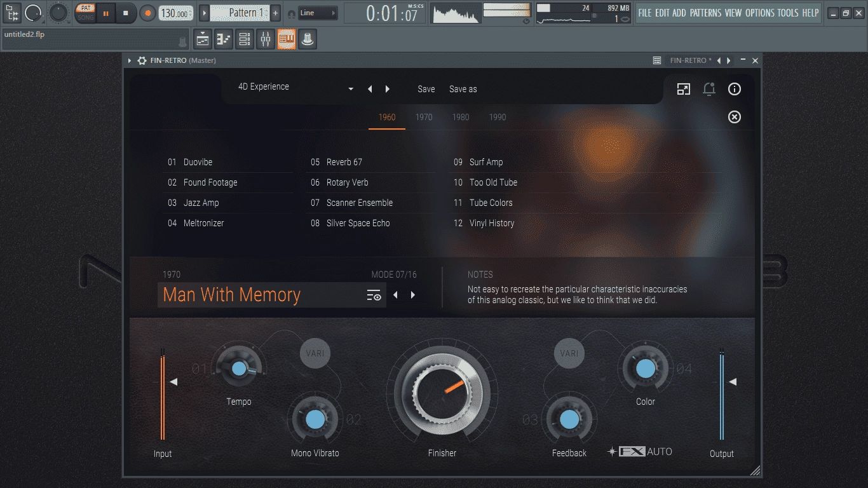Image resolution: width=868 pixels, height=488 pixels.
Task: Stop playback with the stop button
Action: (126, 13)
